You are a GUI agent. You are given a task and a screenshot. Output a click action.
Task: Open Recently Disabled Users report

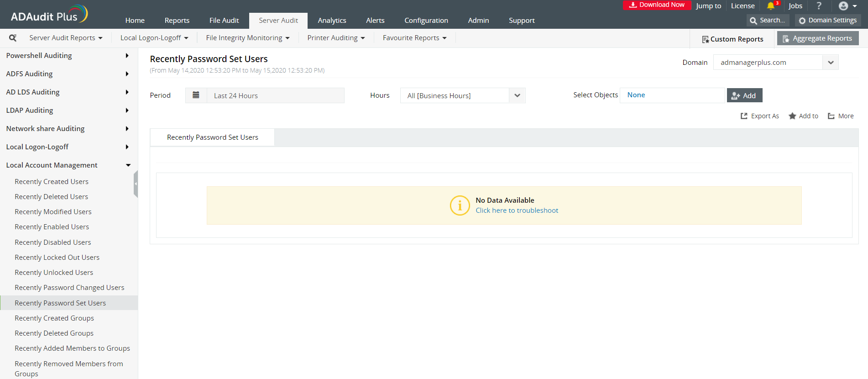[53, 242]
